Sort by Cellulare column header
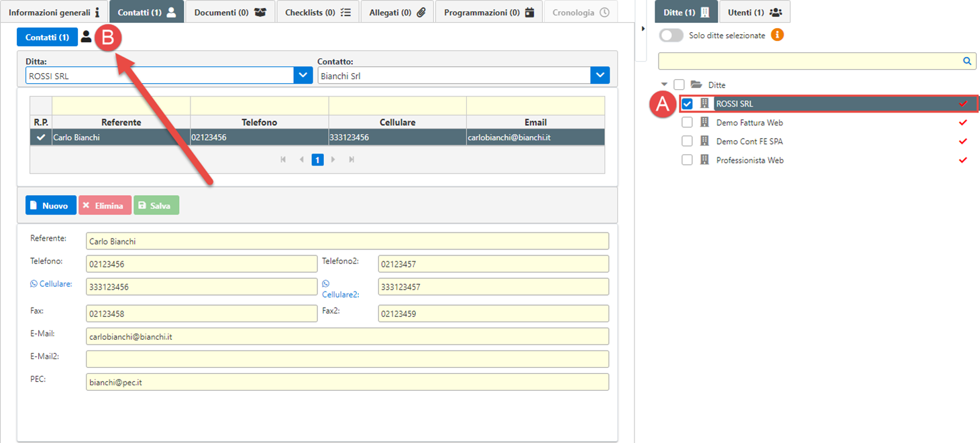The height and width of the screenshot is (443, 980). click(x=398, y=122)
